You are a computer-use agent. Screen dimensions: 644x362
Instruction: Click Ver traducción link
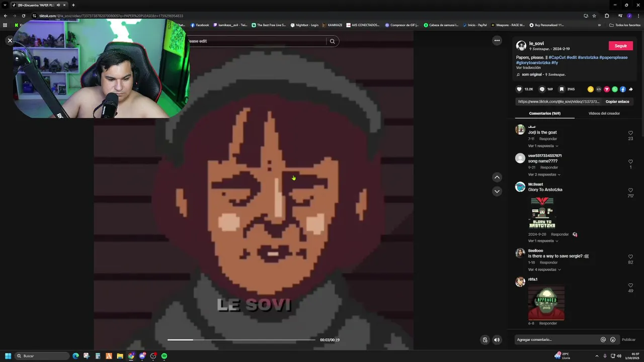pyautogui.click(x=528, y=68)
